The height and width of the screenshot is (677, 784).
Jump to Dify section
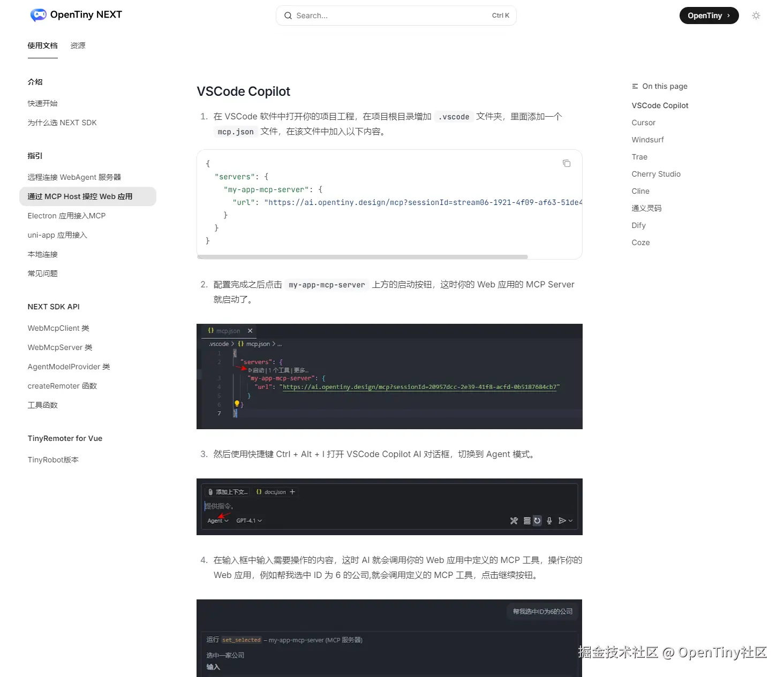coord(639,225)
